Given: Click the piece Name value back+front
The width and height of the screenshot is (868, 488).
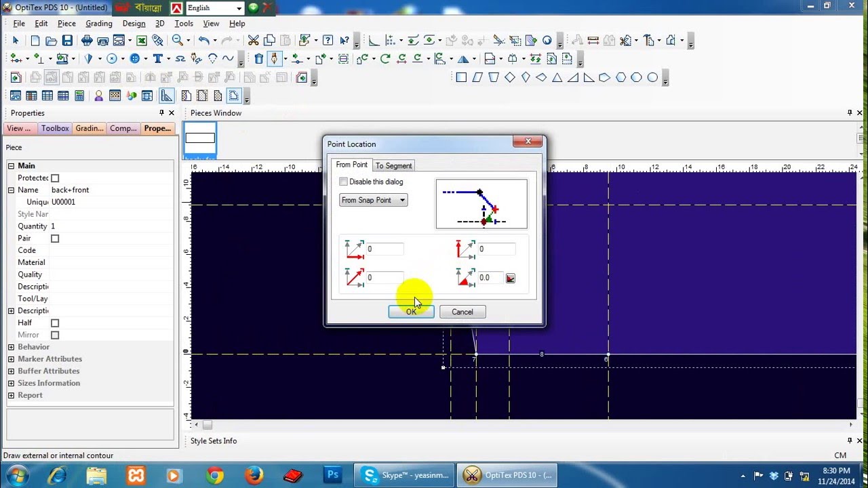Looking at the screenshot, I should [x=70, y=190].
